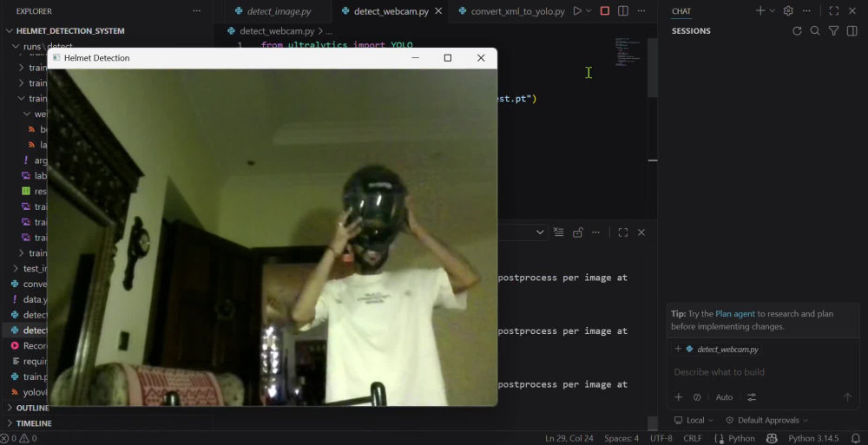Open notifications bell
The image size is (868, 445).
(856, 439)
